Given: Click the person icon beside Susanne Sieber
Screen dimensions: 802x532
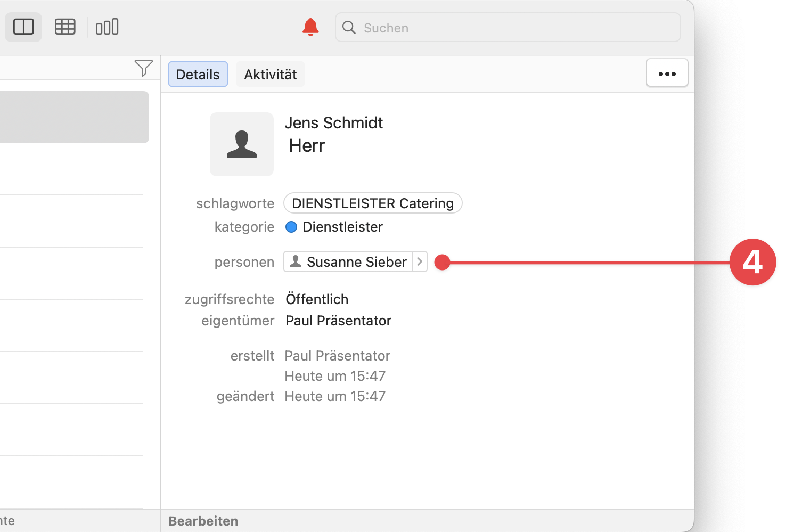Looking at the screenshot, I should tap(296, 261).
